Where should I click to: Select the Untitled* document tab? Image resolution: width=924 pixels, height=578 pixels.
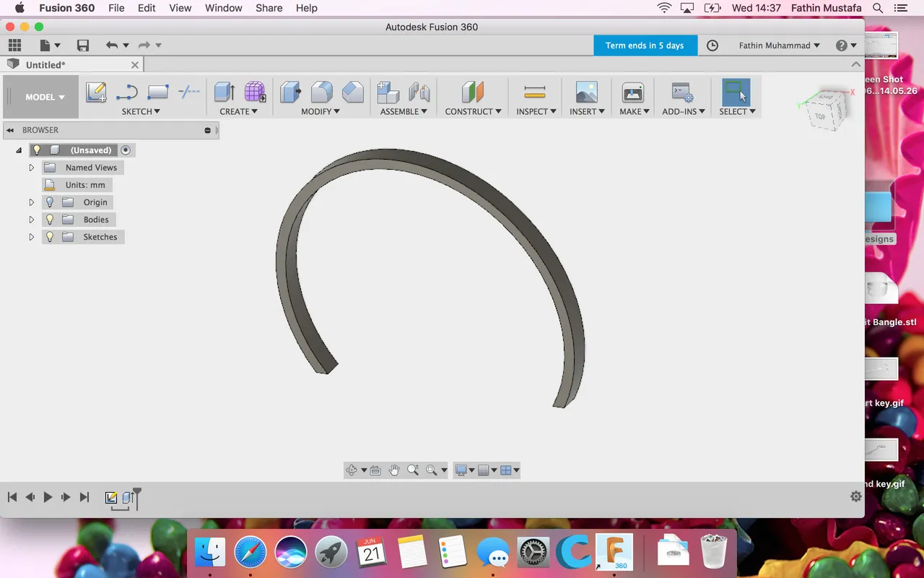pos(72,65)
